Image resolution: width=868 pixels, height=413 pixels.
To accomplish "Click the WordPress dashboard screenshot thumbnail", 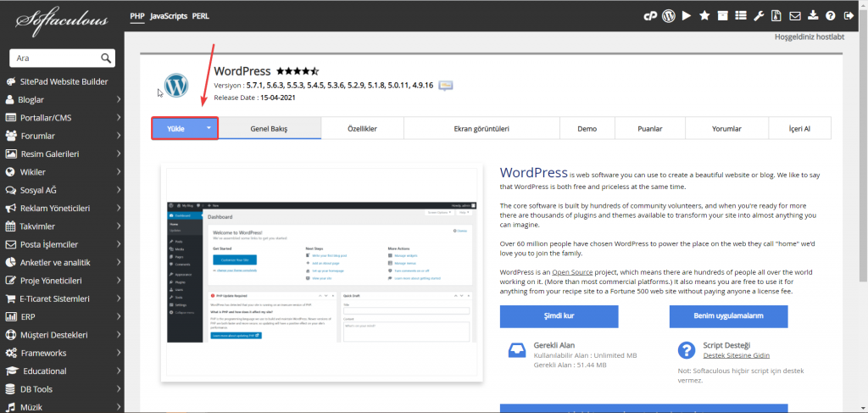I will point(322,272).
